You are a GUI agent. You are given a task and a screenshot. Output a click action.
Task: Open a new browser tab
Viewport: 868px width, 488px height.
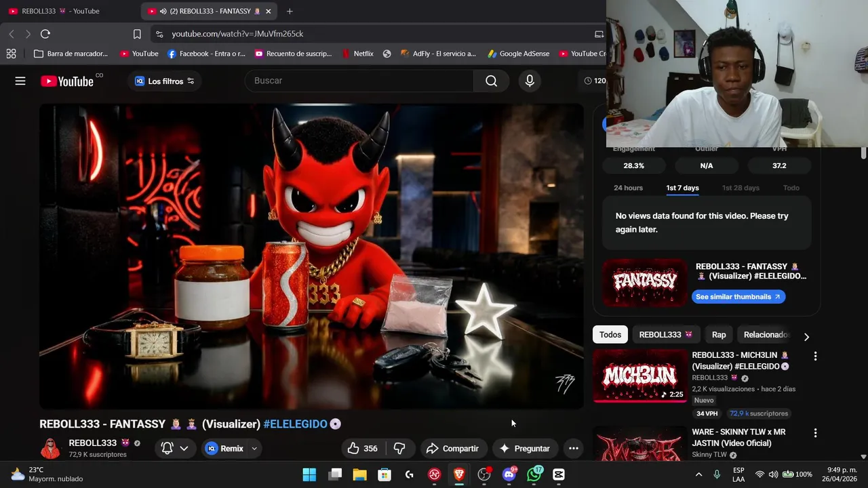(x=290, y=11)
